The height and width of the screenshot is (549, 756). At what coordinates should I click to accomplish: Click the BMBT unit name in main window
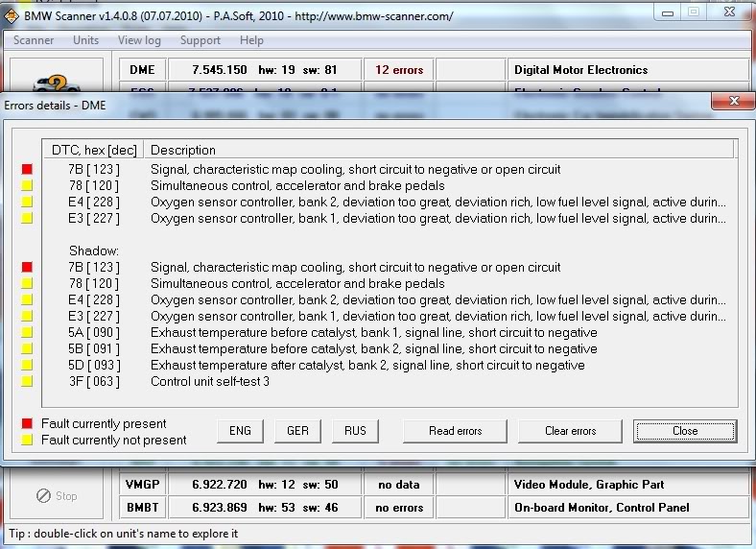(142, 508)
